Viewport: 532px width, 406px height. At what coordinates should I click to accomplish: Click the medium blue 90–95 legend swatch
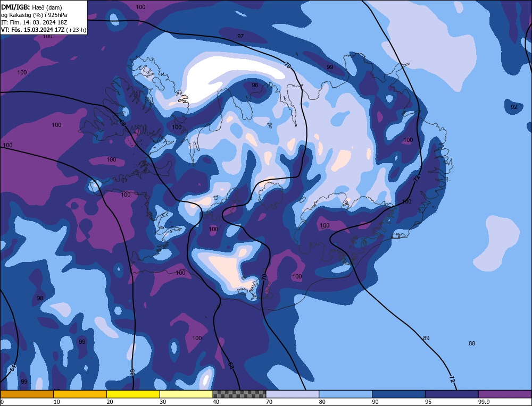pyautogui.click(x=398, y=394)
